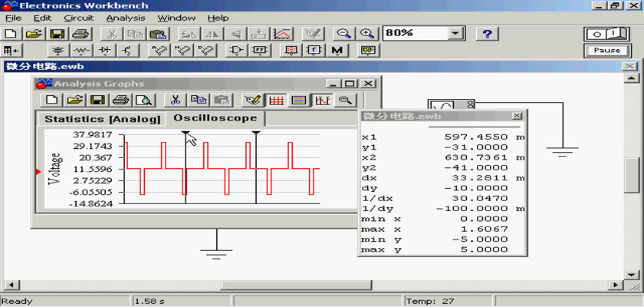Open a circuit file from main toolbar

34,34
